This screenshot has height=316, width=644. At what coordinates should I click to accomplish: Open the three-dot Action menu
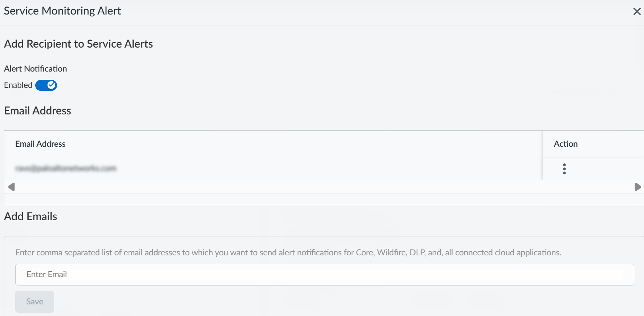(x=564, y=169)
